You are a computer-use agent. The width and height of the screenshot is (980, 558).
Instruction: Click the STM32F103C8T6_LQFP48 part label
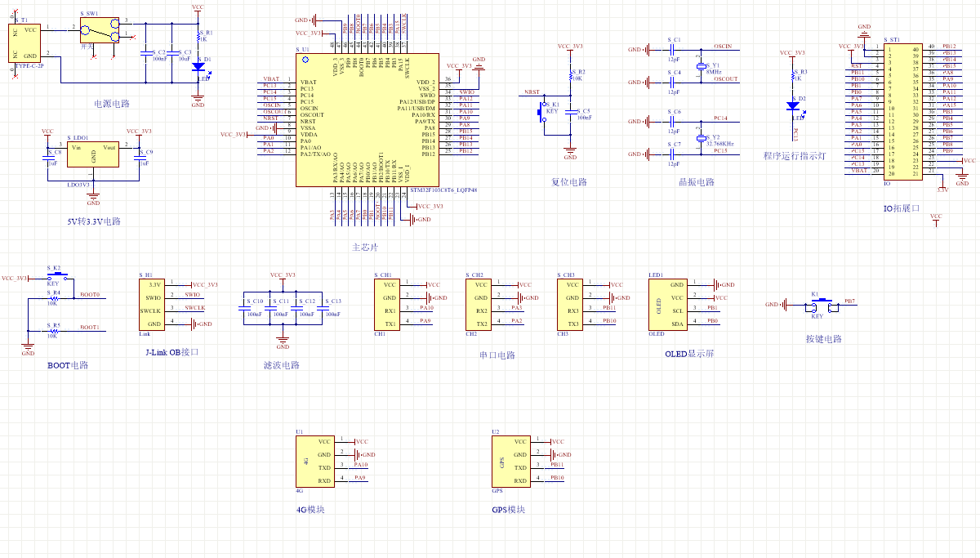click(444, 190)
